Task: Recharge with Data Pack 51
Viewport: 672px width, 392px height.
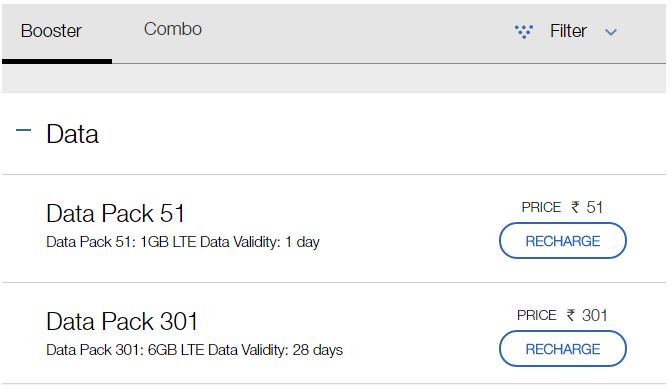Action: coord(563,241)
